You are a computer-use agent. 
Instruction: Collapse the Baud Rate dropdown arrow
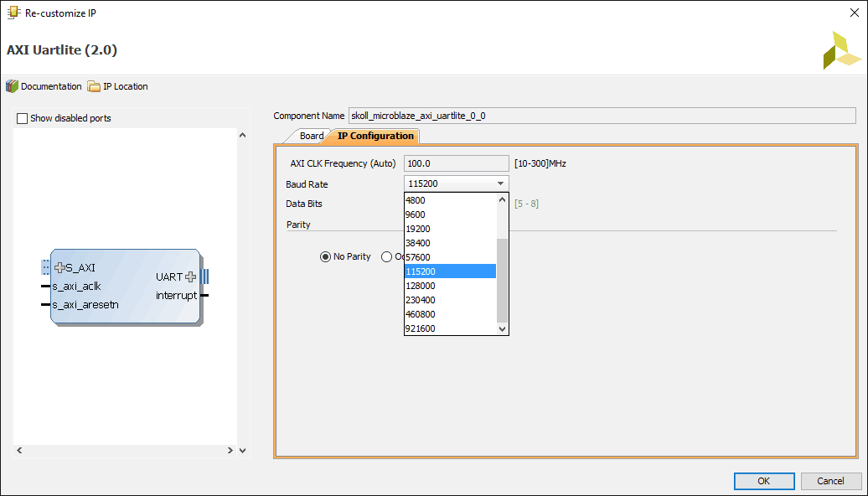click(500, 183)
